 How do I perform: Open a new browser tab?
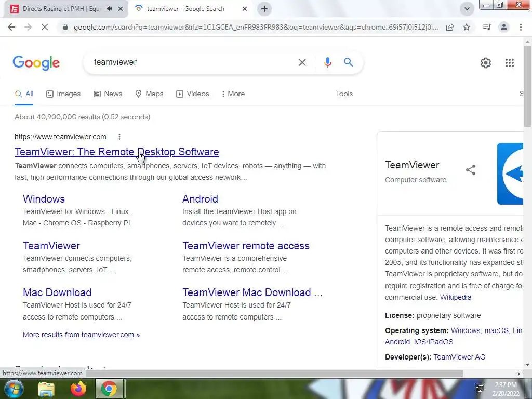point(264,9)
